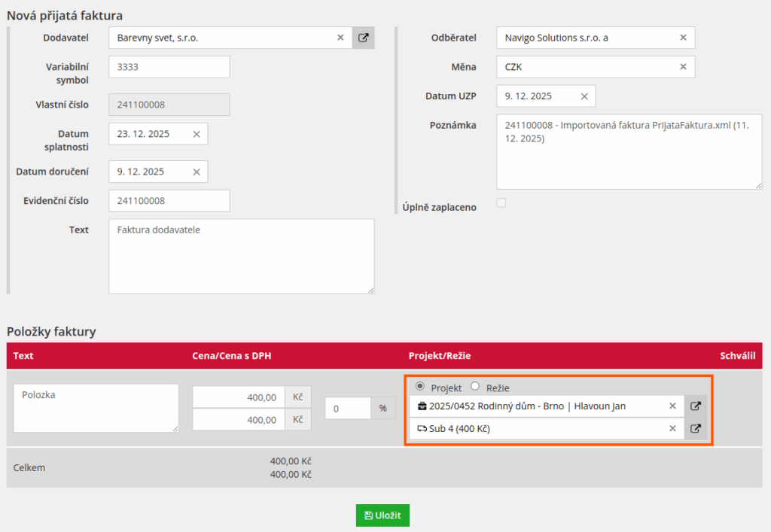The image size is (771, 532).
Task: Click the Polozka item text box
Action: tap(96, 408)
